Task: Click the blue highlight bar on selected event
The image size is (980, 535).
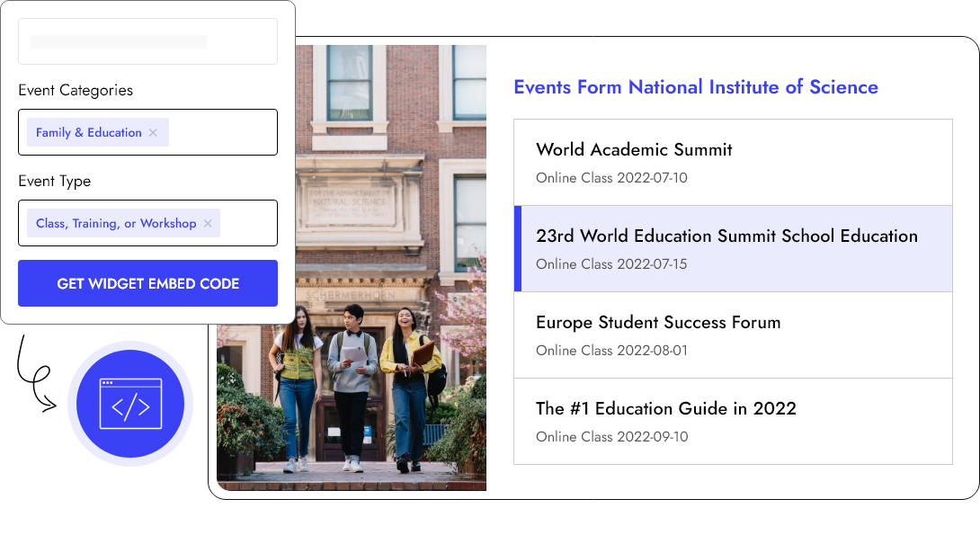Action: pyautogui.click(x=518, y=249)
